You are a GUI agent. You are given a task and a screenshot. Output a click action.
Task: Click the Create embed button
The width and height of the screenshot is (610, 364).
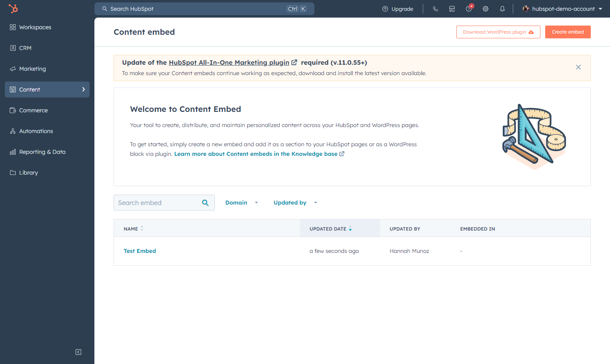coord(568,32)
